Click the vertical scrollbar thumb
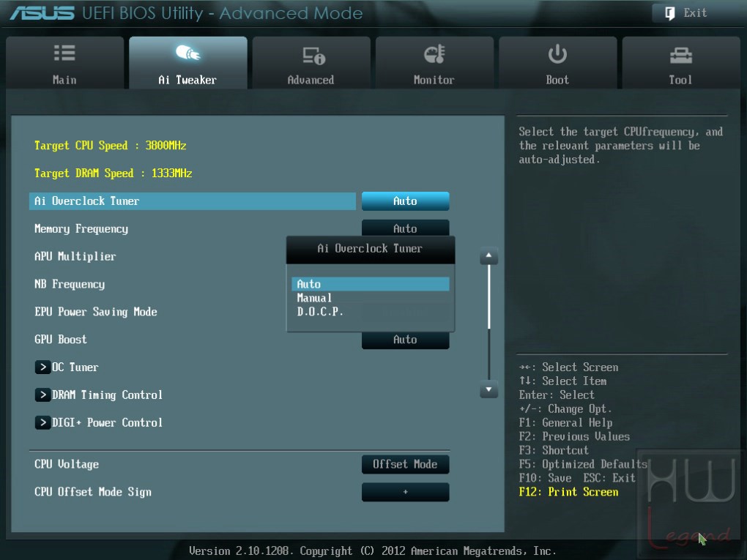747x560 pixels. [488, 296]
